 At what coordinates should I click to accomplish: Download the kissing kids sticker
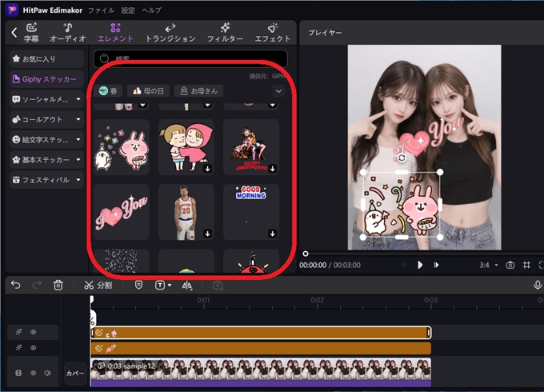207,169
